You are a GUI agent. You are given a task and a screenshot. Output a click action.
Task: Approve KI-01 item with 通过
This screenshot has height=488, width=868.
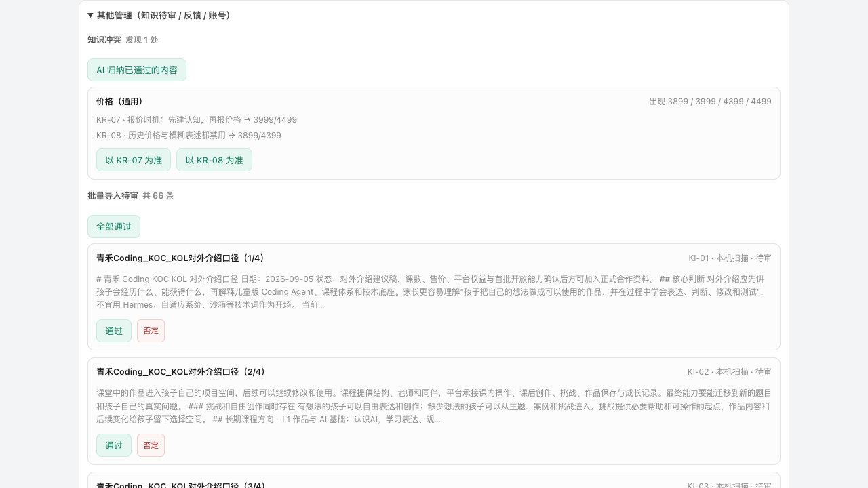[x=114, y=331]
